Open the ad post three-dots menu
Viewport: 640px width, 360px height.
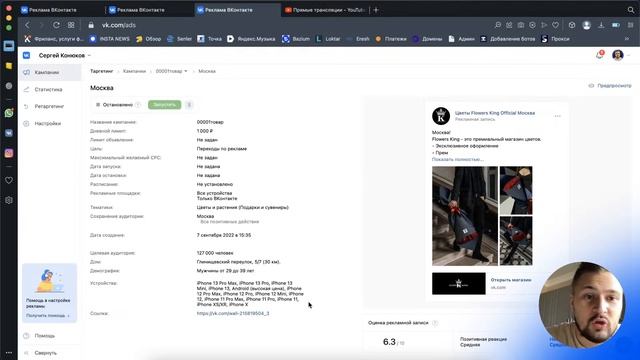tap(557, 116)
